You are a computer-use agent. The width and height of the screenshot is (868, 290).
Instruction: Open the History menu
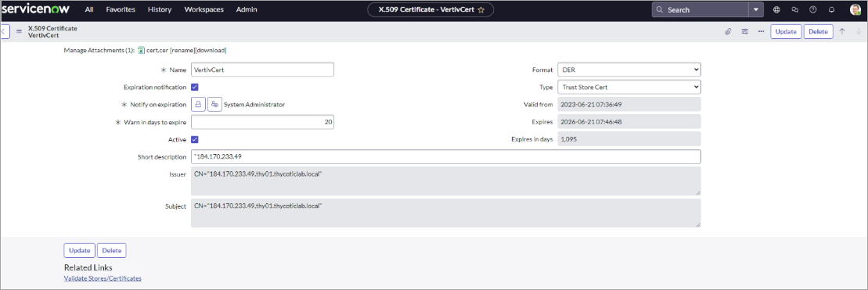tap(160, 9)
